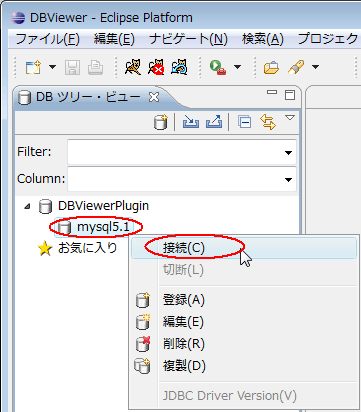Open the ファイル(F) menu
This screenshot has width=361, height=412.
click(47, 39)
